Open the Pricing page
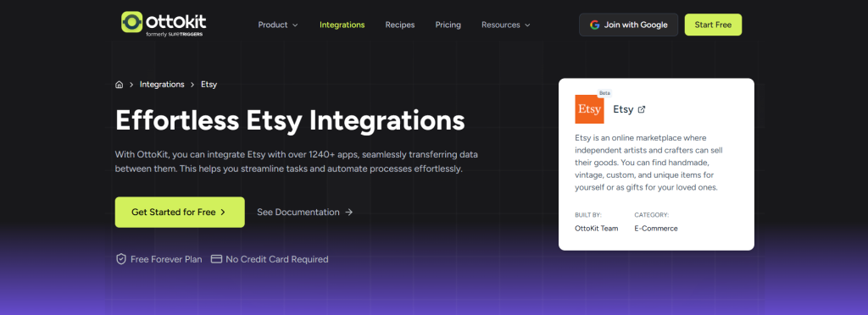This screenshot has width=868, height=315. 448,25
